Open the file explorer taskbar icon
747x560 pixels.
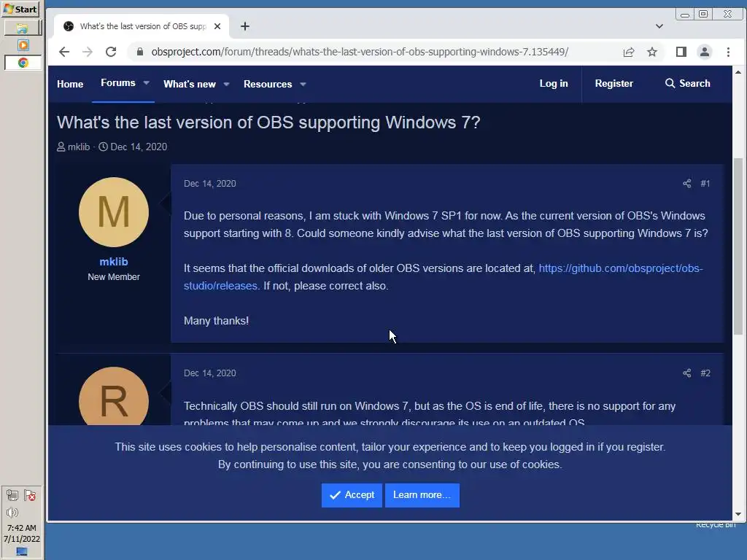[23, 28]
